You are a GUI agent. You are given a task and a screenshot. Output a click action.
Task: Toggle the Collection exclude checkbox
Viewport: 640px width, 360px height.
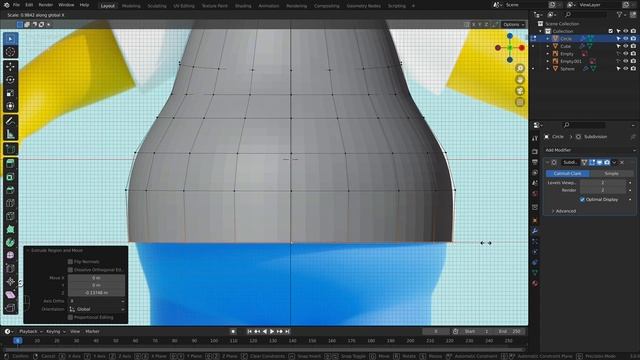click(x=611, y=31)
